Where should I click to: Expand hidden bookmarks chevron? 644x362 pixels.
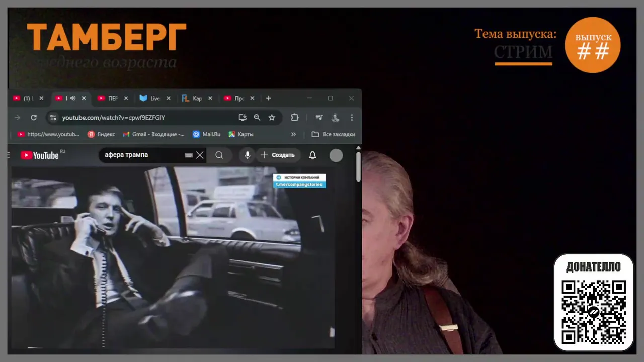click(293, 134)
